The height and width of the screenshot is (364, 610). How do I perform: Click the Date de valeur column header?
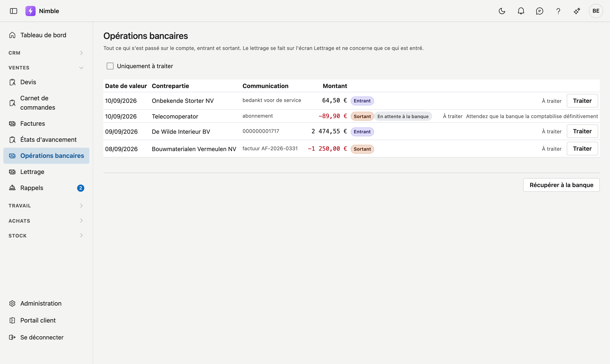click(x=126, y=86)
